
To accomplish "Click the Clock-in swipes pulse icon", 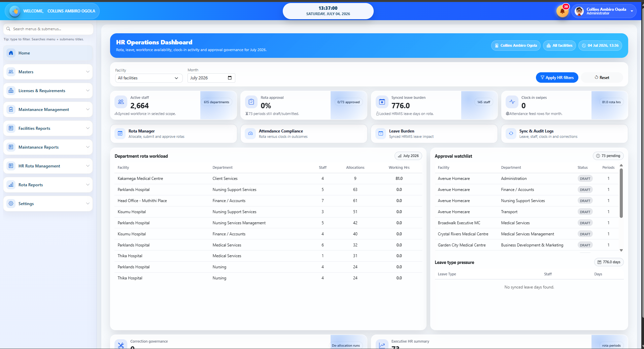I will (512, 102).
